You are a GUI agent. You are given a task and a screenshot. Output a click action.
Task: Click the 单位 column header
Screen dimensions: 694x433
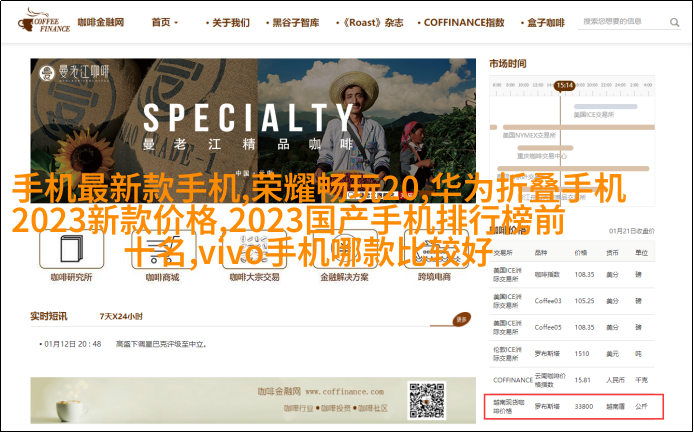(x=642, y=253)
